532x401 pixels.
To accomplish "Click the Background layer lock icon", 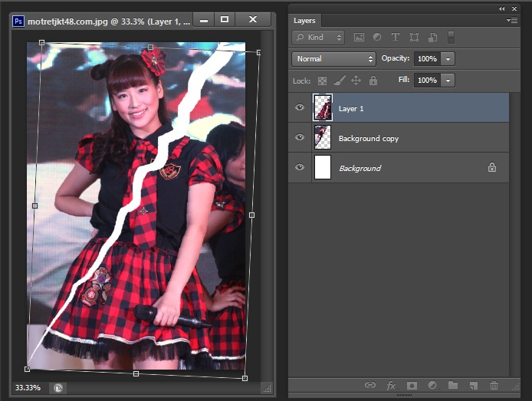I will point(492,167).
